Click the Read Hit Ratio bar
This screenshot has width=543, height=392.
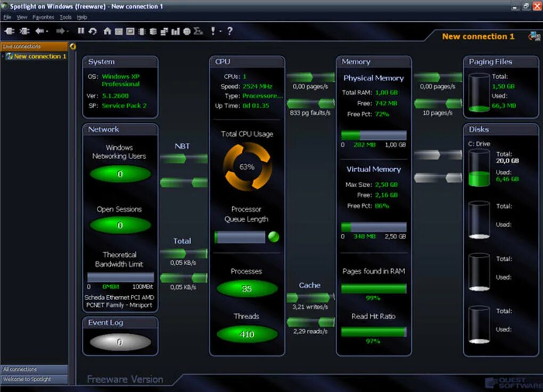(374, 332)
